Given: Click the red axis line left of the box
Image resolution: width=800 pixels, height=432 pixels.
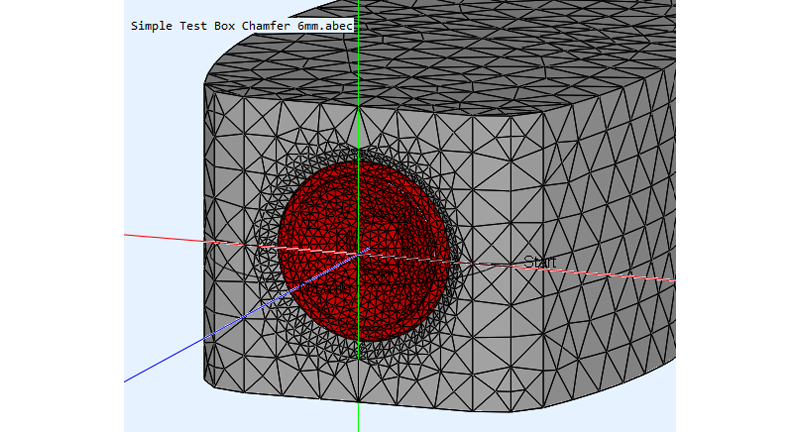Looking at the screenshot, I should (160, 238).
